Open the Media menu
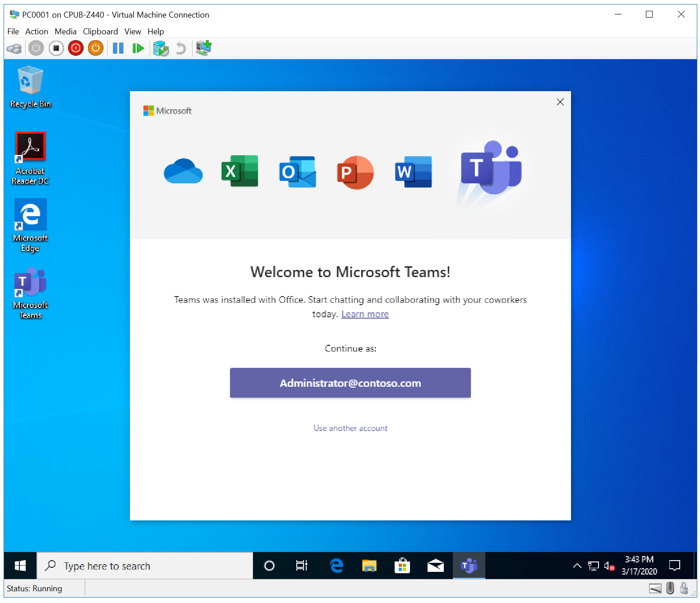 [x=65, y=32]
